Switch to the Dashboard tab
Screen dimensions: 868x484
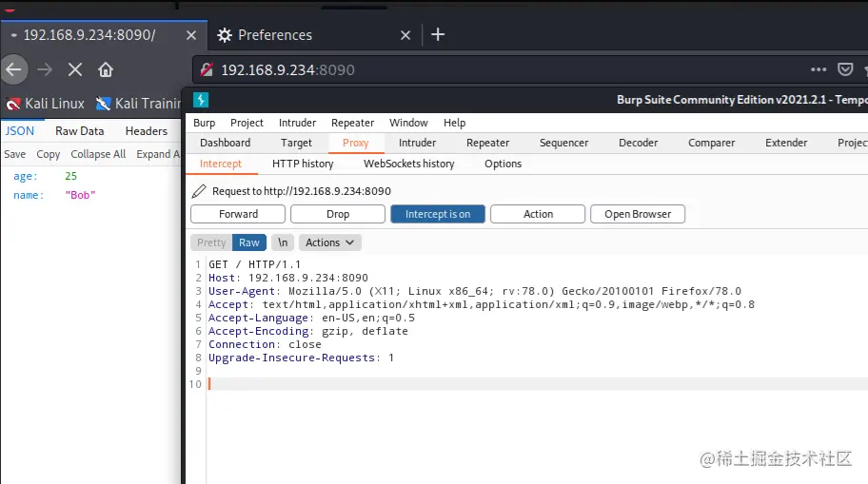pyautogui.click(x=226, y=143)
